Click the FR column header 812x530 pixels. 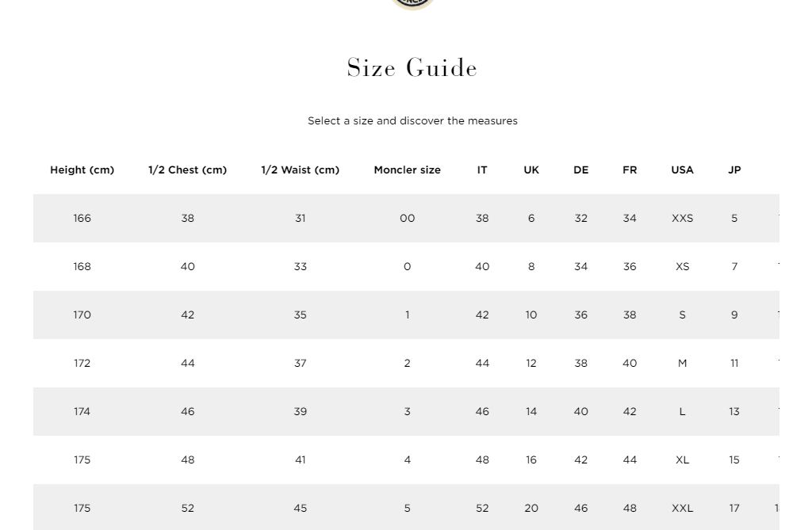point(630,170)
